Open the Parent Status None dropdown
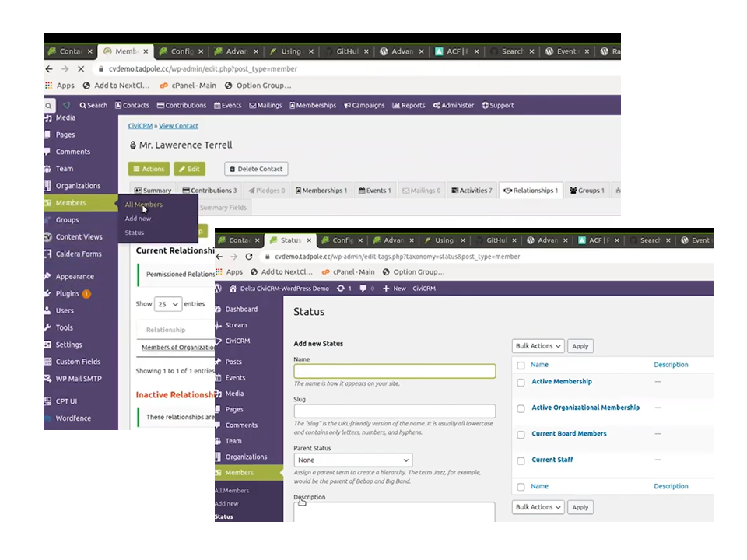747x560 pixels. [353, 460]
